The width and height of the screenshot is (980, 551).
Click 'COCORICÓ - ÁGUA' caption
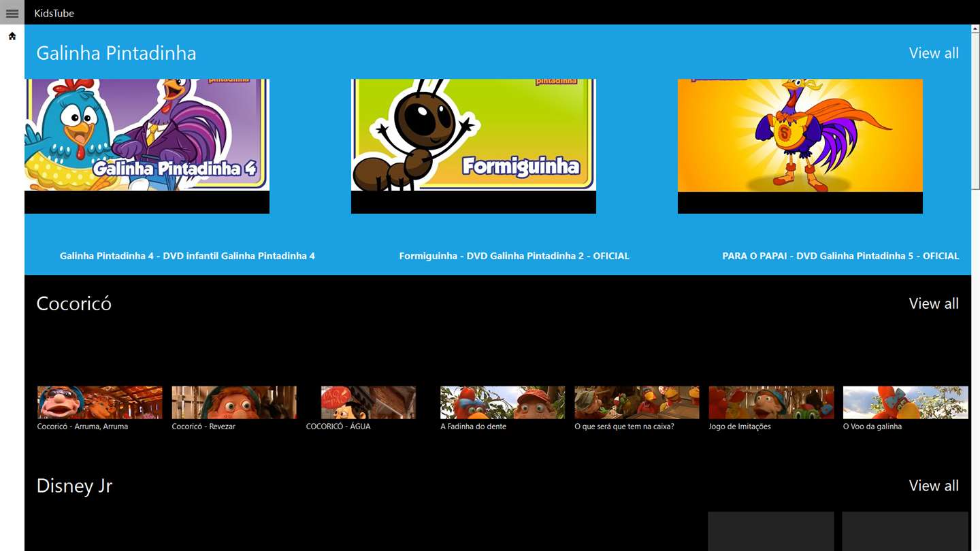338,427
